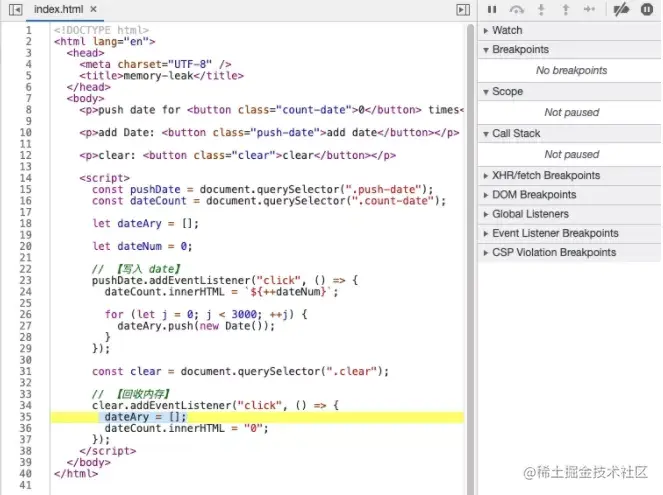This screenshot has height=495, width=663.
Task: Click the 'const dateCount' declaration line
Action: click(269, 201)
